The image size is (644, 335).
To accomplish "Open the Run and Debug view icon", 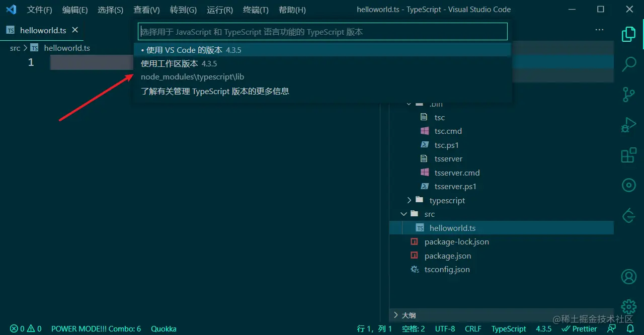I will [x=629, y=124].
